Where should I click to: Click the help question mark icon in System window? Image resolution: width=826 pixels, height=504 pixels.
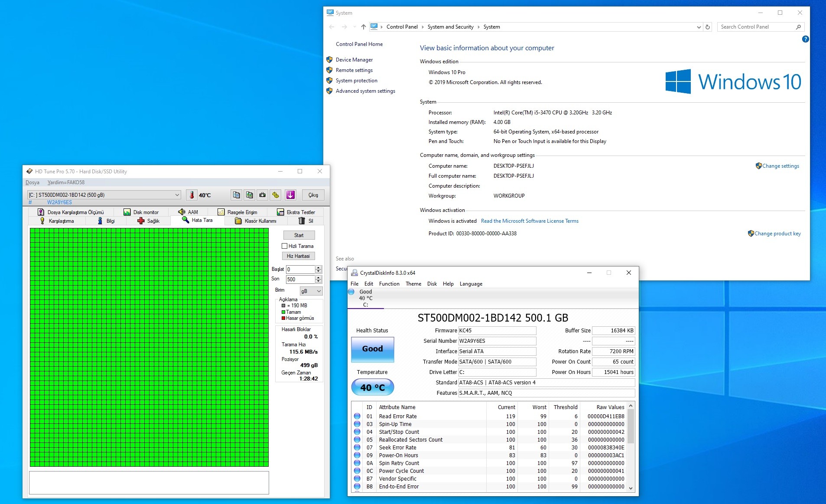point(805,39)
